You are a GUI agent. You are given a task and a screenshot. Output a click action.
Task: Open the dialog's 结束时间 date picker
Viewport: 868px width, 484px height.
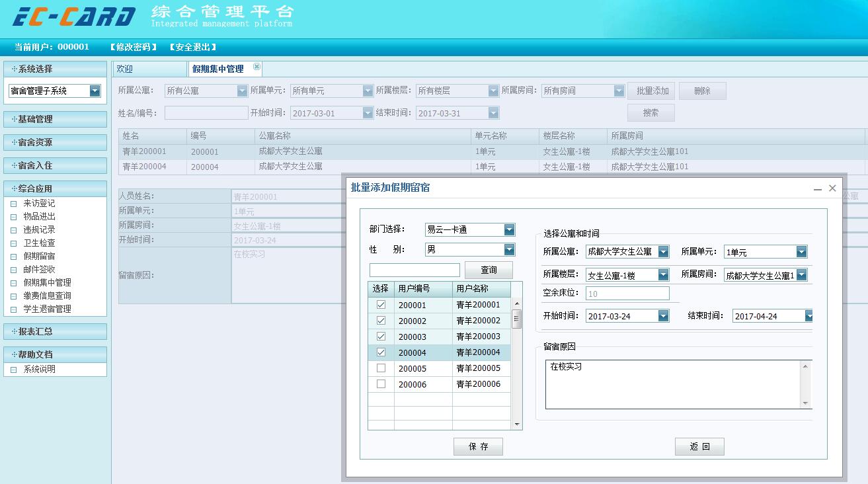(809, 316)
